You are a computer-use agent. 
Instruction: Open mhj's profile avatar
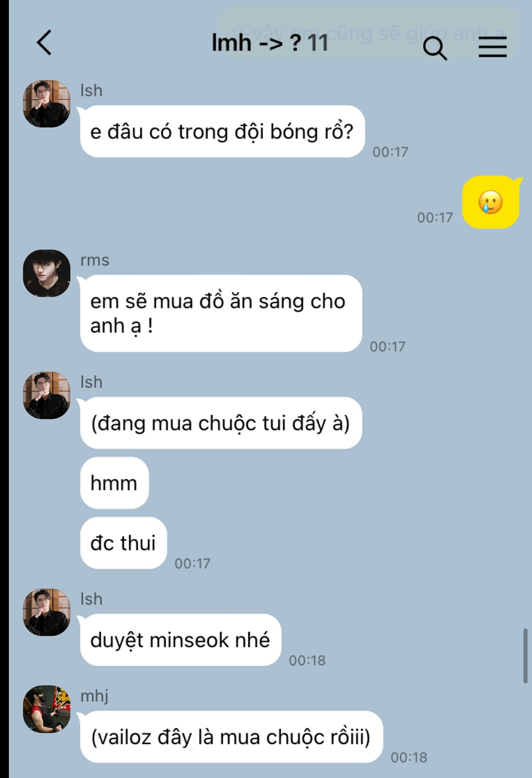[47, 709]
